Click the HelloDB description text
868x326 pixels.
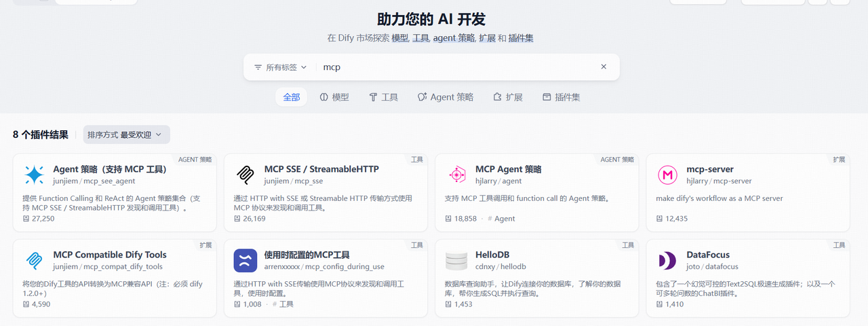coord(533,289)
